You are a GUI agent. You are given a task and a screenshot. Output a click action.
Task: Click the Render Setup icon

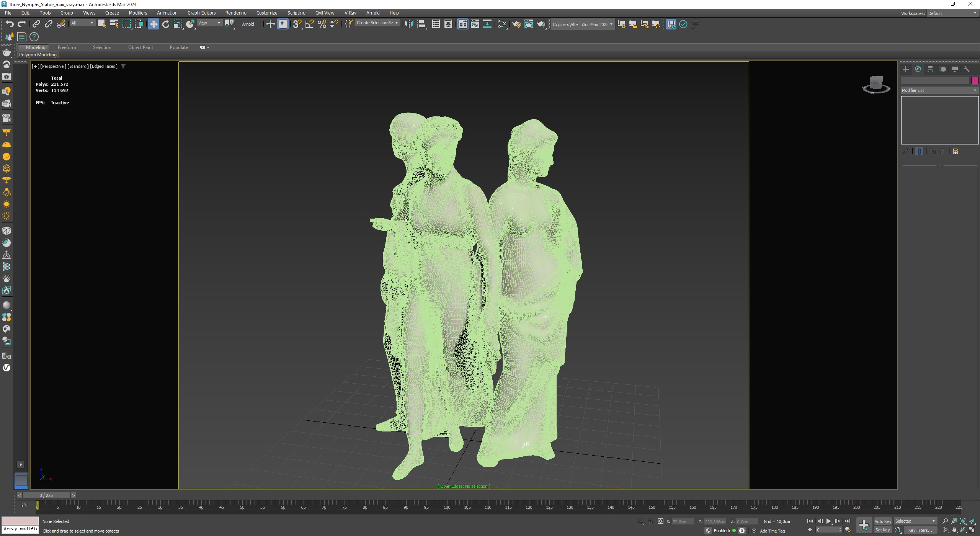point(518,25)
